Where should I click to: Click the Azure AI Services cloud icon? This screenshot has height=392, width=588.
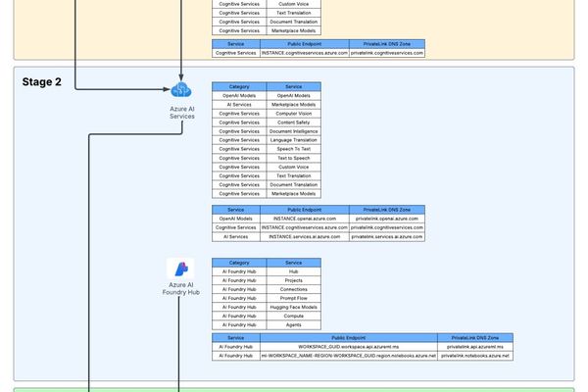click(181, 89)
